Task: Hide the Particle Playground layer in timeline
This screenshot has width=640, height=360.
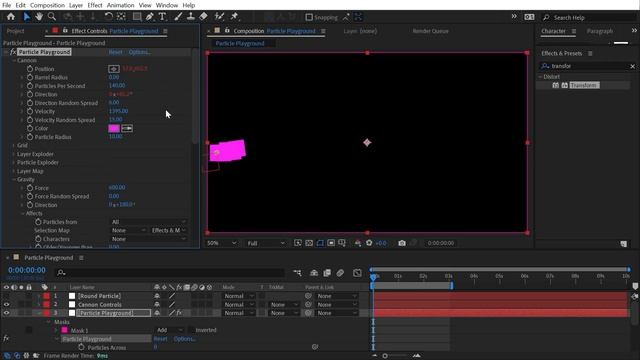Action: click(6, 313)
